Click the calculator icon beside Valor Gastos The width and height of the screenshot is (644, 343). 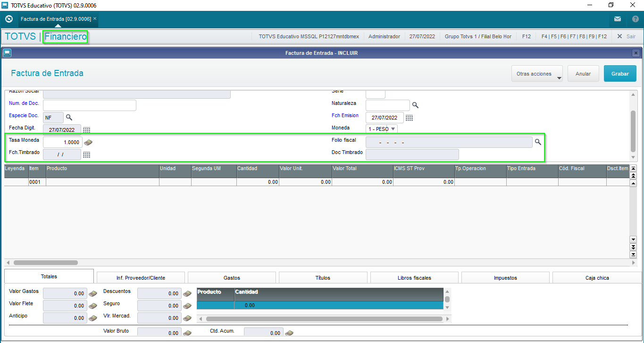(92, 293)
